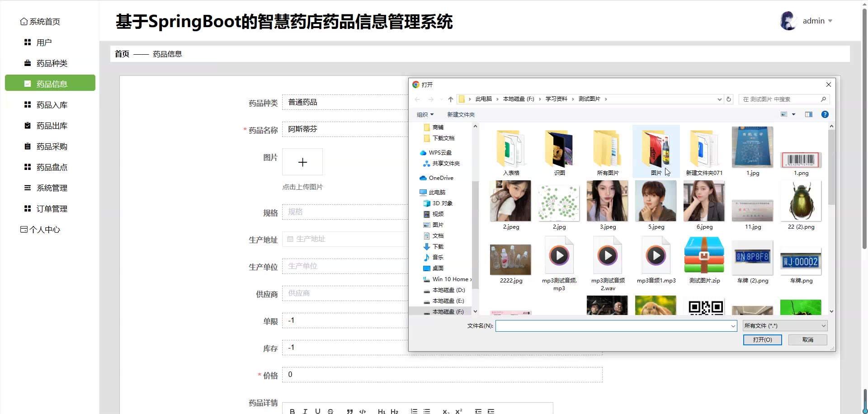Click the refresh icon beside address bar
The image size is (868, 414).
(728, 99)
